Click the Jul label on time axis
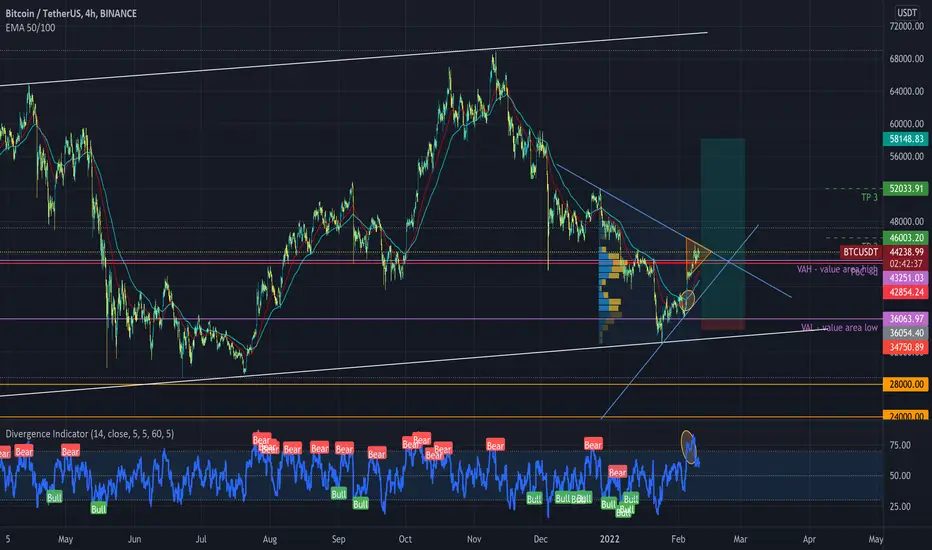The width and height of the screenshot is (932, 550). click(201, 539)
